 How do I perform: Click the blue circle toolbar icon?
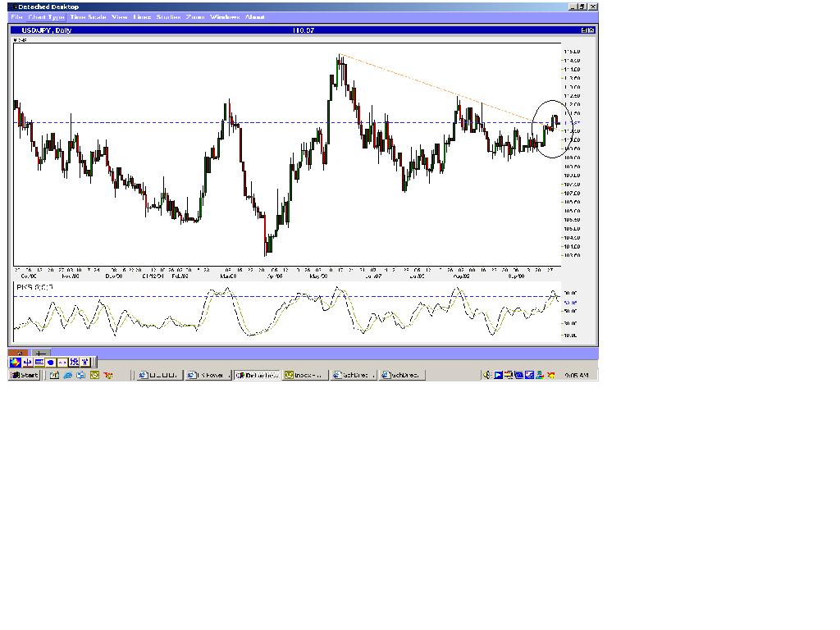(50, 362)
